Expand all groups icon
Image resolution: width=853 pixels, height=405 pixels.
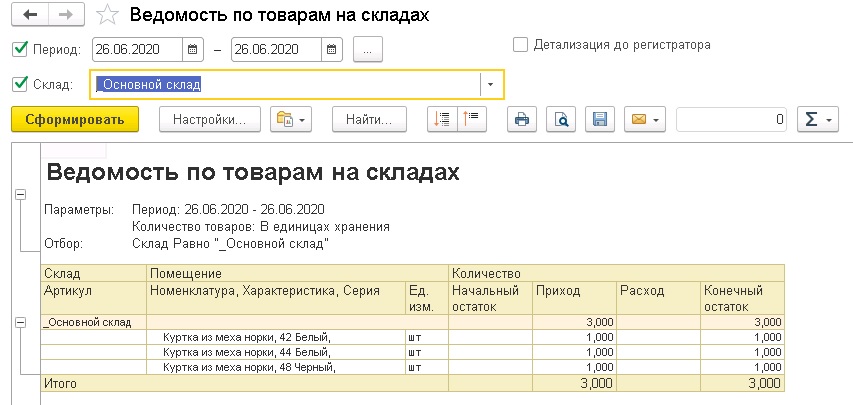[x=442, y=119]
